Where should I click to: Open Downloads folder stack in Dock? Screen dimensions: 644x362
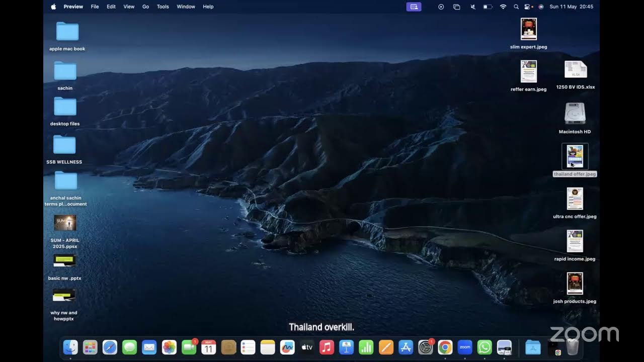click(533, 347)
